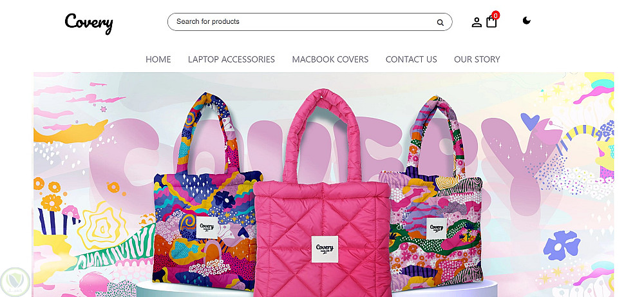This screenshot has width=644, height=297.
Task: Open the shopping bag cart icon
Action: coord(491,22)
